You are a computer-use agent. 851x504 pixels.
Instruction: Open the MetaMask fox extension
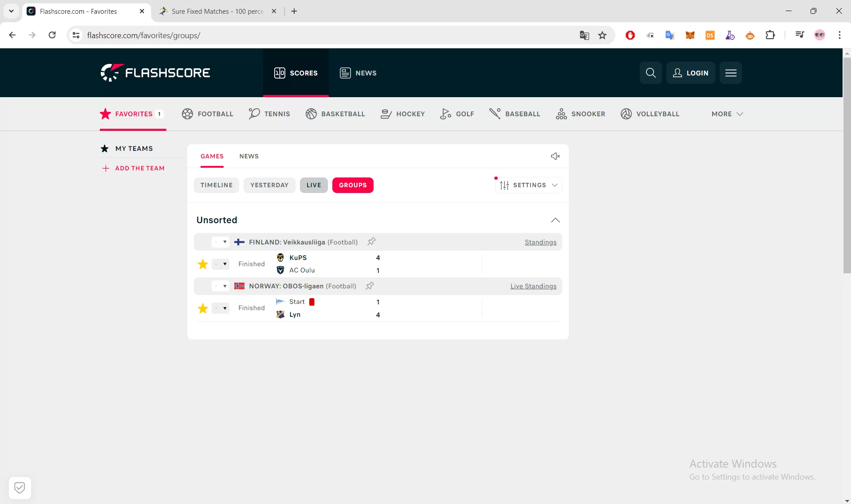(690, 35)
